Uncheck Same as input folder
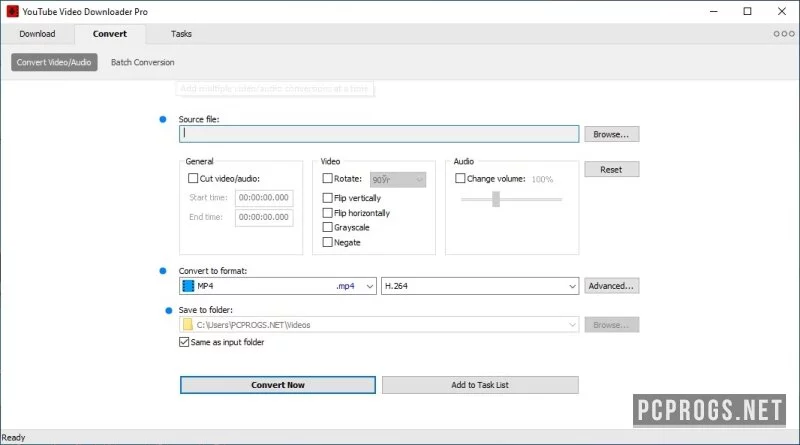This screenshot has width=800, height=445. tap(184, 342)
